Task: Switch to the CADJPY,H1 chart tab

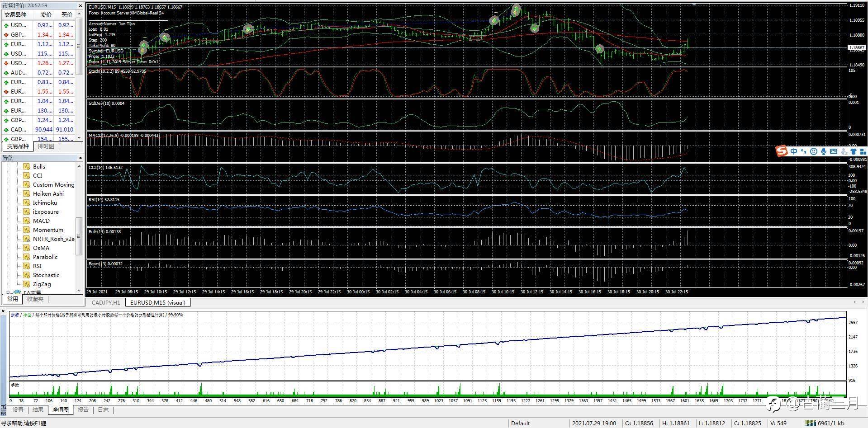Action: [x=106, y=302]
